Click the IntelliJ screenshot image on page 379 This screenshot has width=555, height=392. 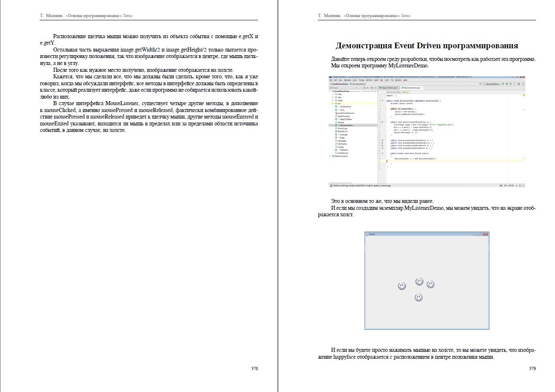pyautogui.click(x=427, y=131)
